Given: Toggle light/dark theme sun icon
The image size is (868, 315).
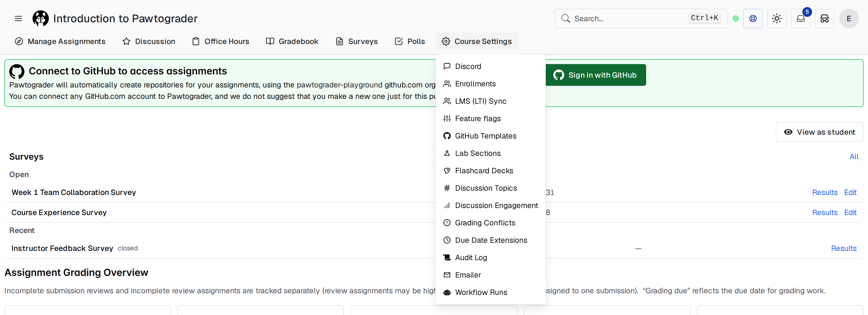Looking at the screenshot, I should pyautogui.click(x=777, y=18).
